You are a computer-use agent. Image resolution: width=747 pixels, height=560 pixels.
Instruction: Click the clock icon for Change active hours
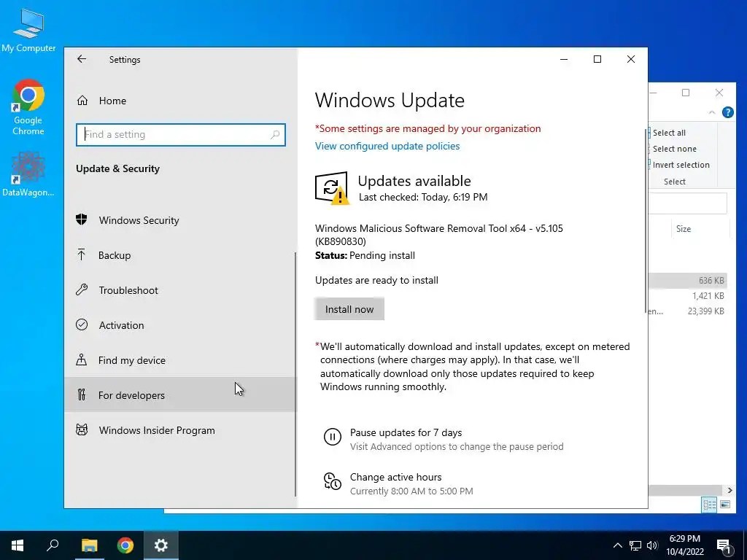[332, 481]
